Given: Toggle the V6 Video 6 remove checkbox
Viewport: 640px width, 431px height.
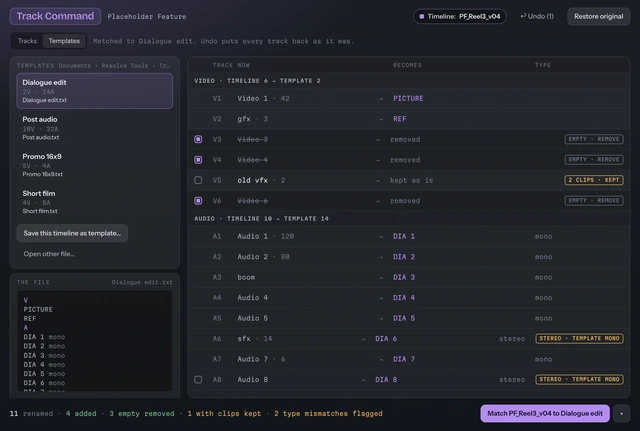Looking at the screenshot, I should (x=198, y=200).
